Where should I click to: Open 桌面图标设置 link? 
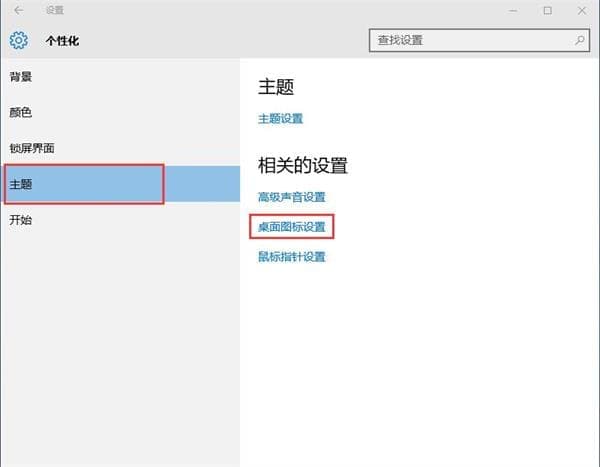[x=292, y=227]
